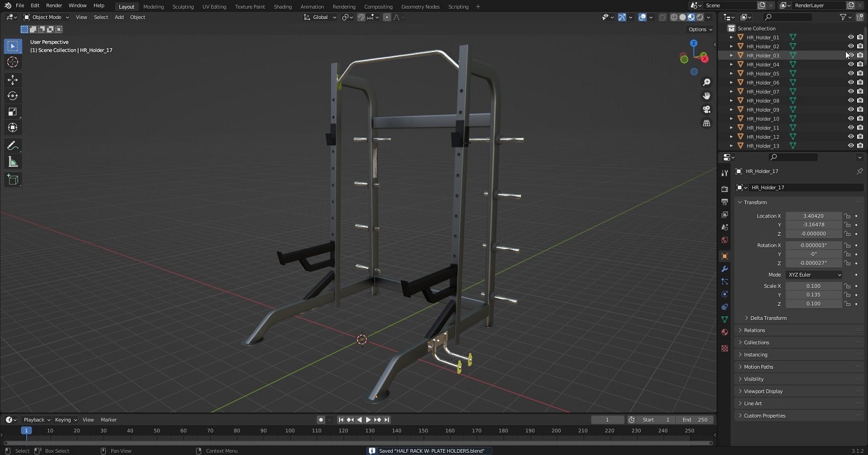The height and width of the screenshot is (455, 868).
Task: Activate the Scale tool
Action: (12, 112)
